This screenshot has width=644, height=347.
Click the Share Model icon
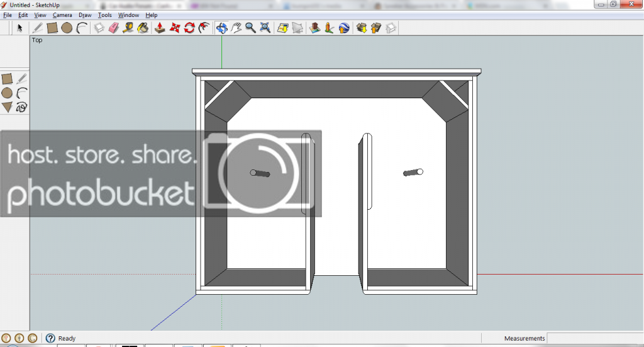pos(376,28)
